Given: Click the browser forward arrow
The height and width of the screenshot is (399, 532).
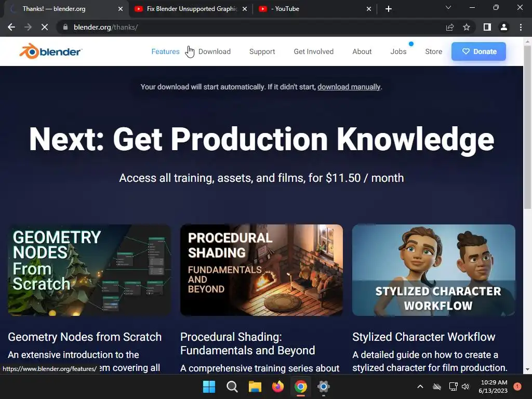Looking at the screenshot, I should tap(28, 27).
